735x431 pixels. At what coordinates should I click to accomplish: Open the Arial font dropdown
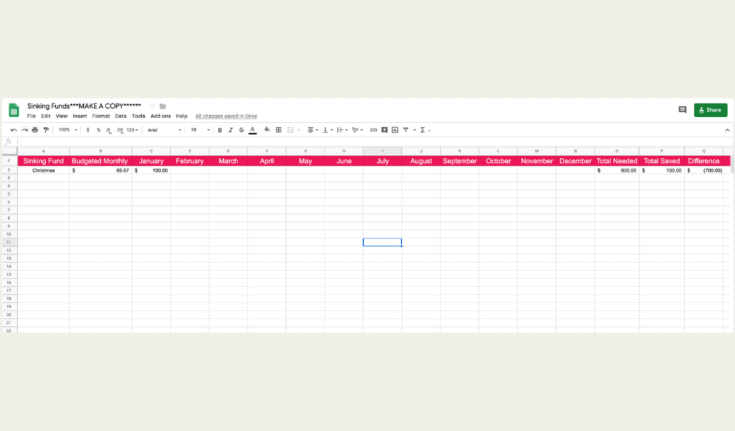point(164,130)
